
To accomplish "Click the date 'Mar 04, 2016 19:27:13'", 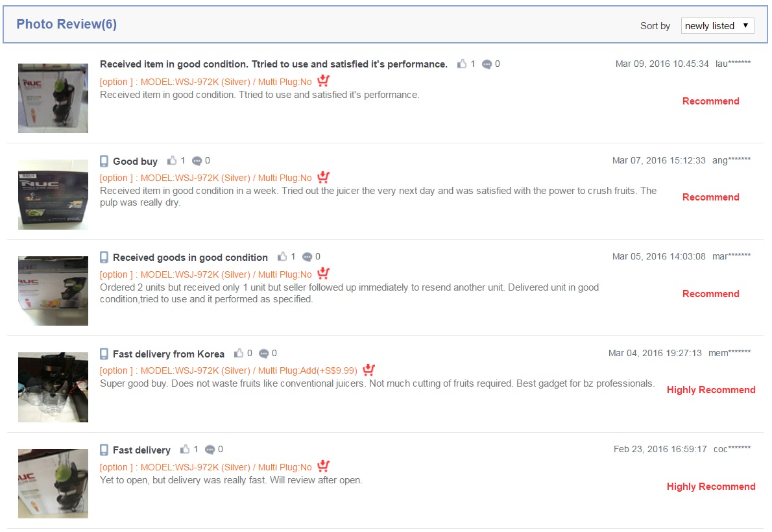I will click(655, 353).
